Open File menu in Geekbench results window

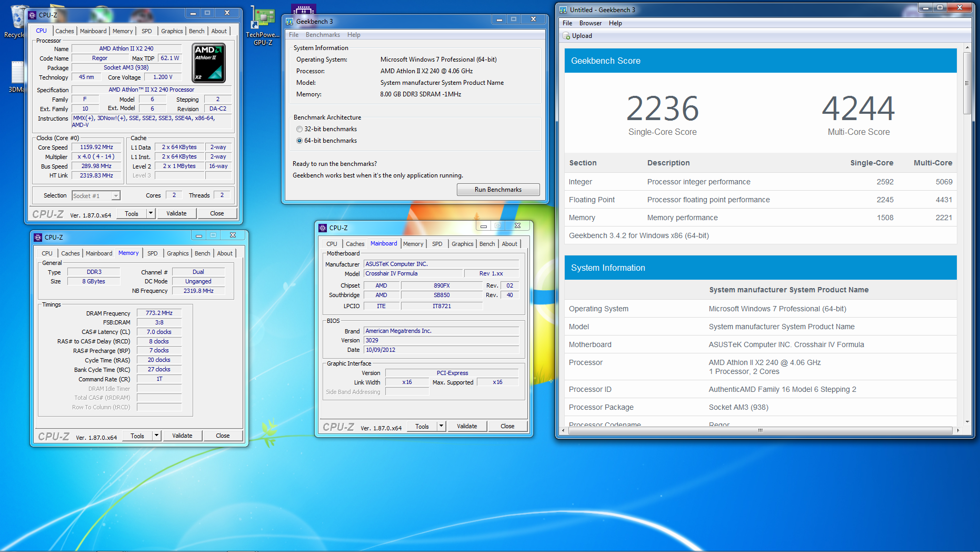coord(567,23)
